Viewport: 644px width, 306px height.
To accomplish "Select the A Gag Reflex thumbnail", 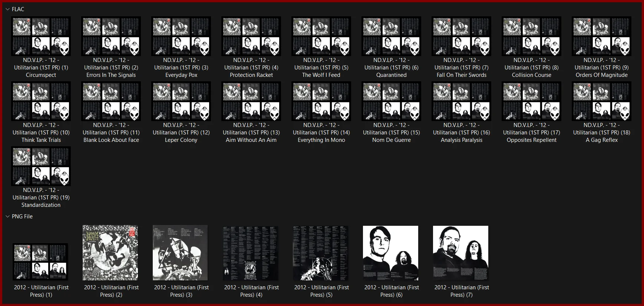I will (x=601, y=101).
